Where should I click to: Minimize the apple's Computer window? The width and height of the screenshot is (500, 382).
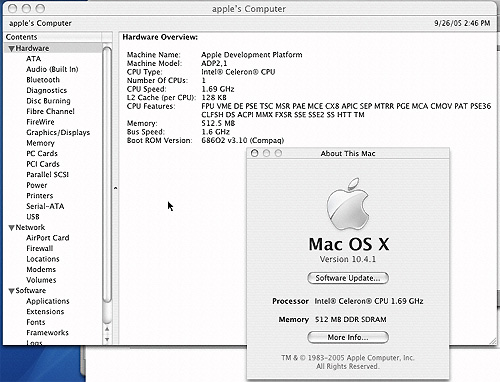tap(26, 8)
